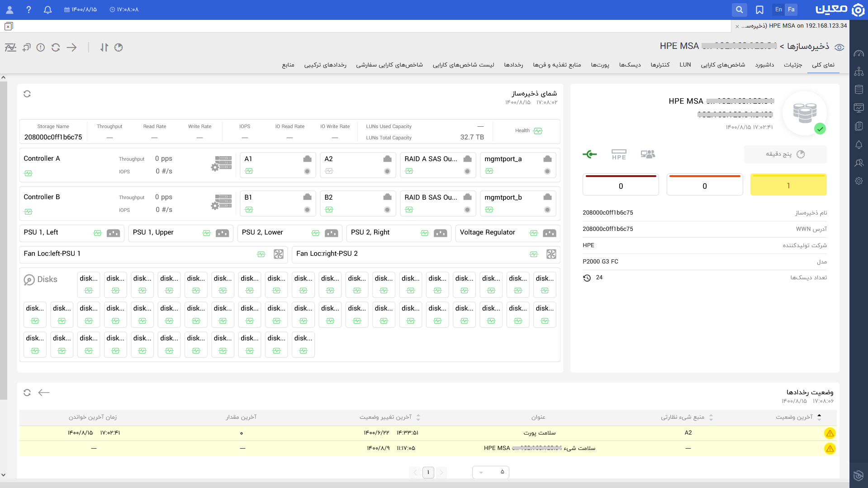Viewport: 868px width, 488px height.
Task: Select port B2 card
Action: click(358, 203)
